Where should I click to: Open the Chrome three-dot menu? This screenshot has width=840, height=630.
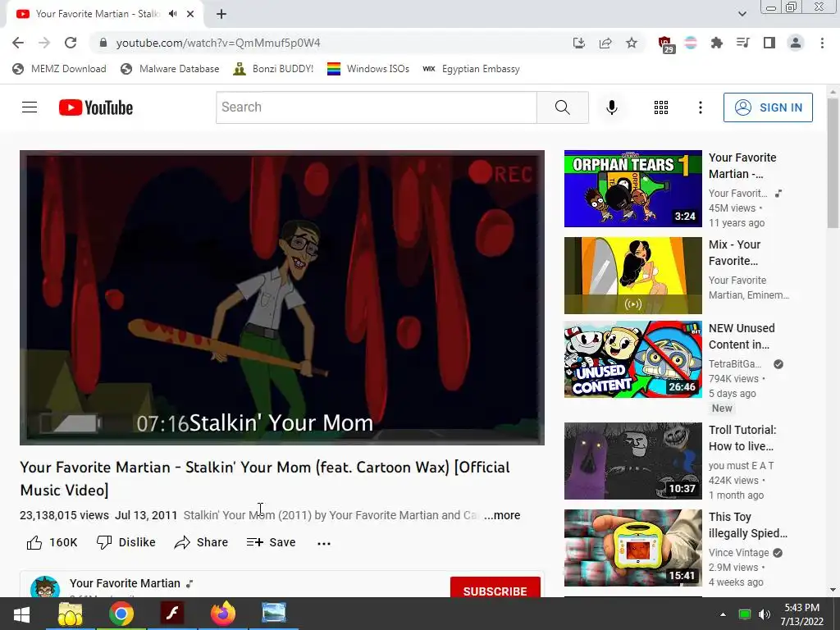coord(822,43)
